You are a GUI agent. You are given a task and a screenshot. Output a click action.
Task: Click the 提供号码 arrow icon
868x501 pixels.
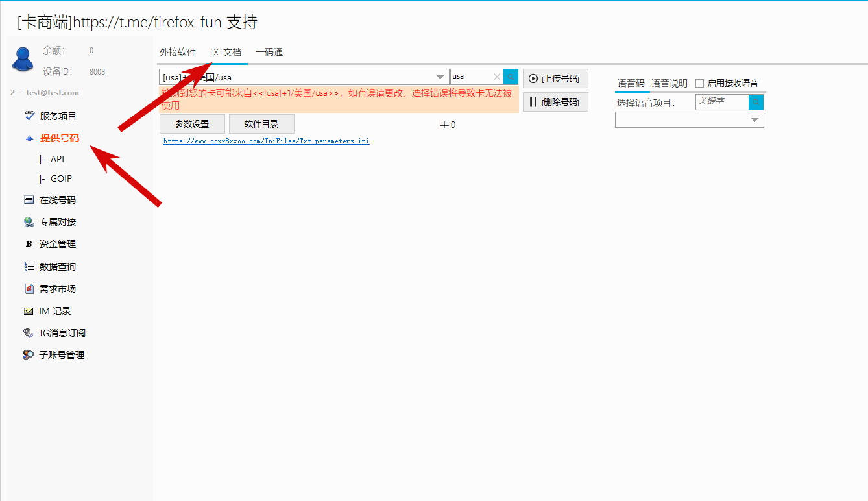click(x=29, y=138)
